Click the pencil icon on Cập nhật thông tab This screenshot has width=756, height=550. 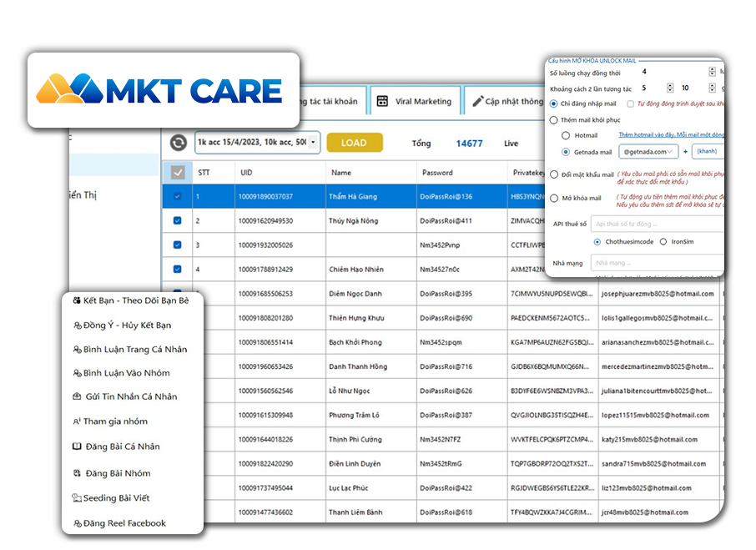coord(478,101)
